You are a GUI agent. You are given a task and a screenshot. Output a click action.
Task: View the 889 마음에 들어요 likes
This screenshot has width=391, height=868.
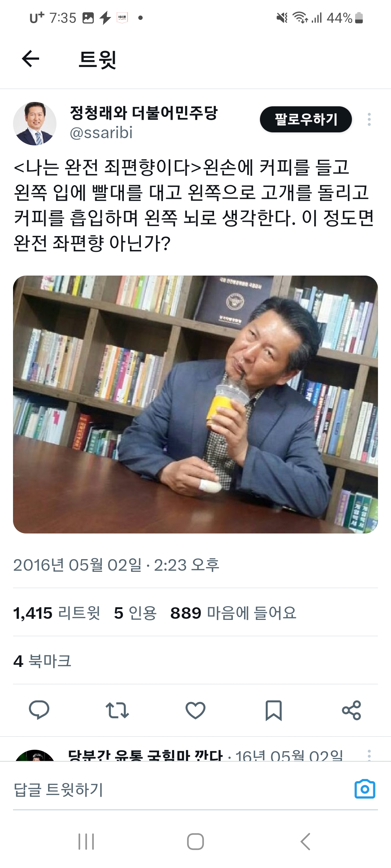click(234, 613)
